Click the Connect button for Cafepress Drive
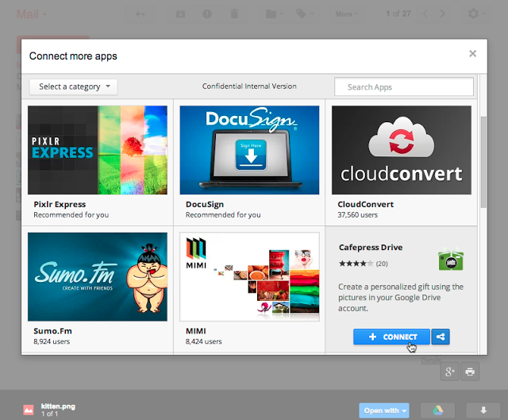This screenshot has height=420, width=508. pyautogui.click(x=391, y=337)
